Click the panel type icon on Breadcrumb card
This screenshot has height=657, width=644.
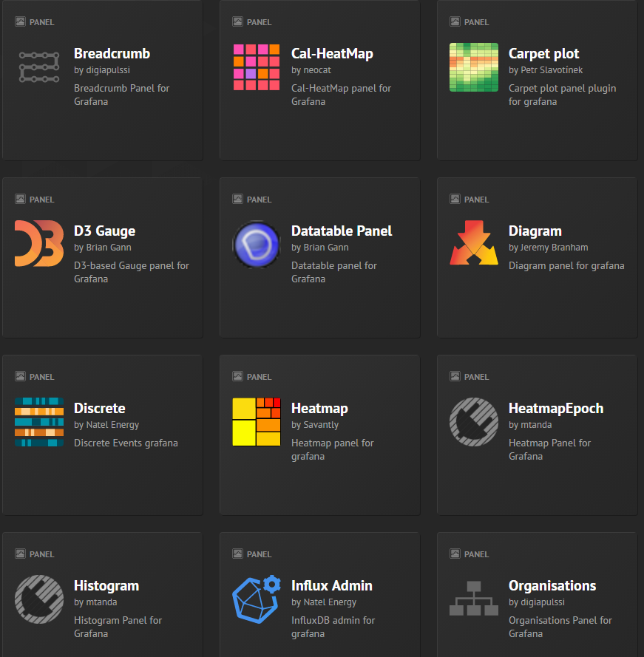(20, 21)
